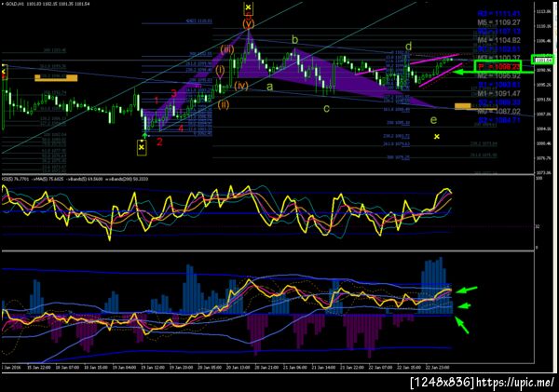Select the orange '(iv)' wave label

241,86
